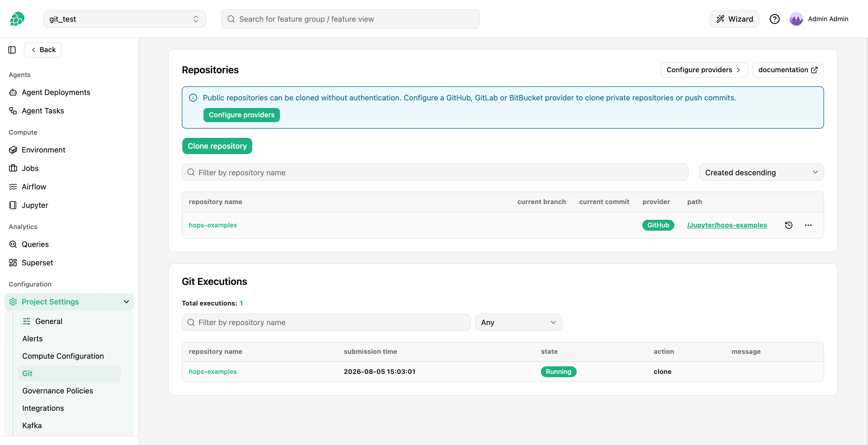Image resolution: width=868 pixels, height=445 pixels.
Task: Click the General sliders icon
Action: [x=27, y=321]
